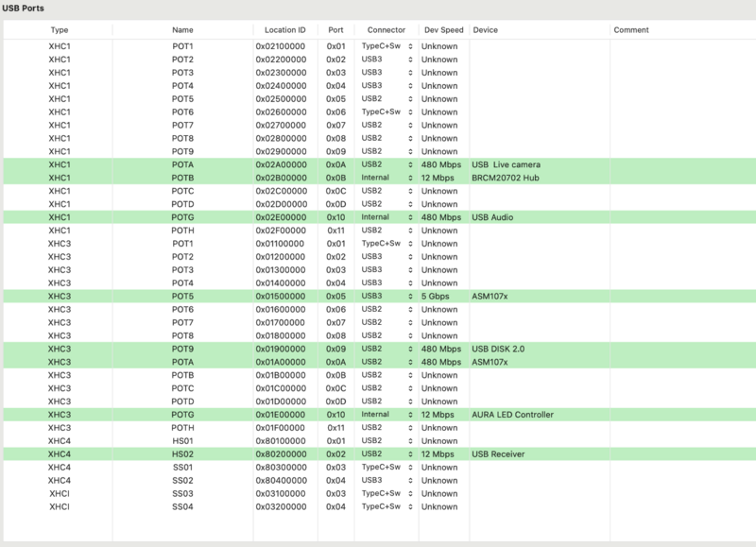Select location ID 0x02600000 row
This screenshot has width=756, height=547.
tap(380, 111)
